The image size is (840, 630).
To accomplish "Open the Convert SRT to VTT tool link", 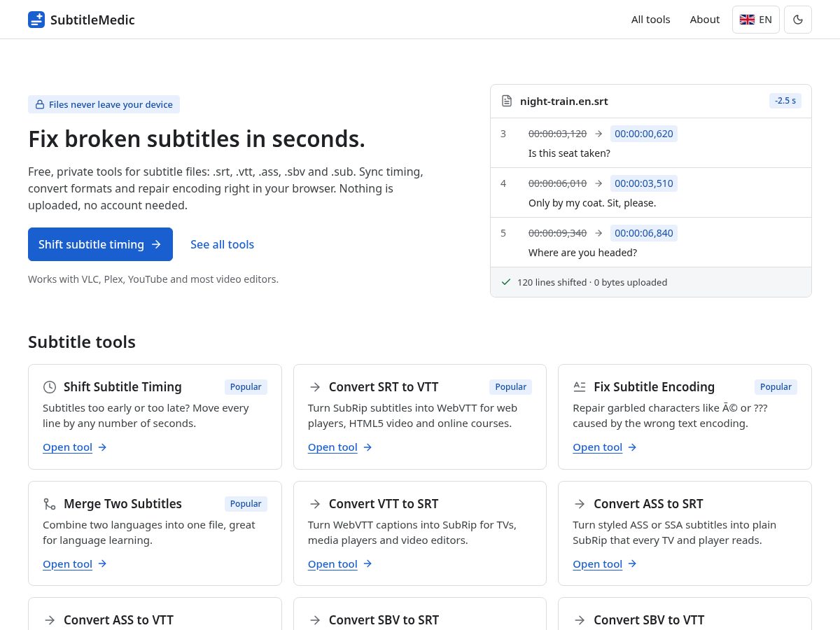I will coord(340,447).
